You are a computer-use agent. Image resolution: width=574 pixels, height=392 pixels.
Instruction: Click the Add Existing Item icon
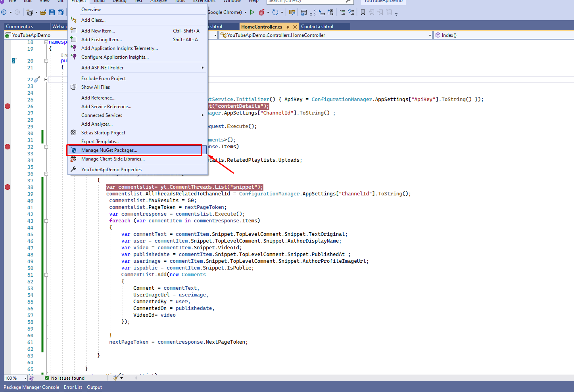coord(73,39)
